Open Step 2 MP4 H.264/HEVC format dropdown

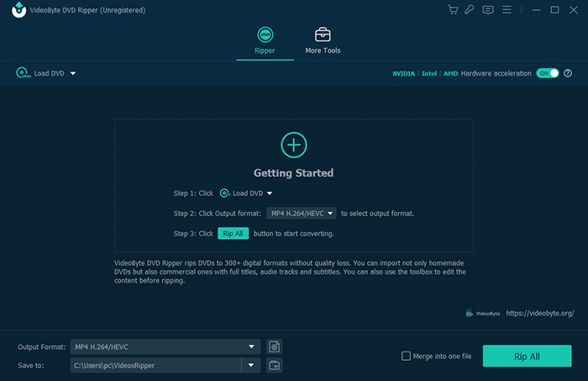[x=301, y=214]
